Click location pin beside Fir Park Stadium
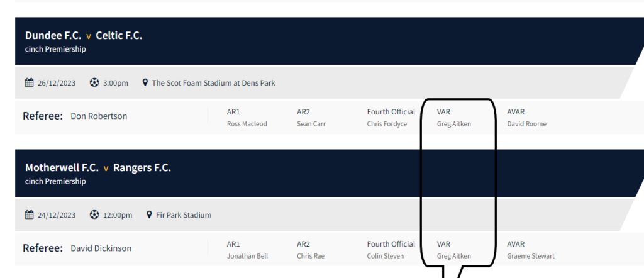644x278 pixels. click(x=149, y=215)
